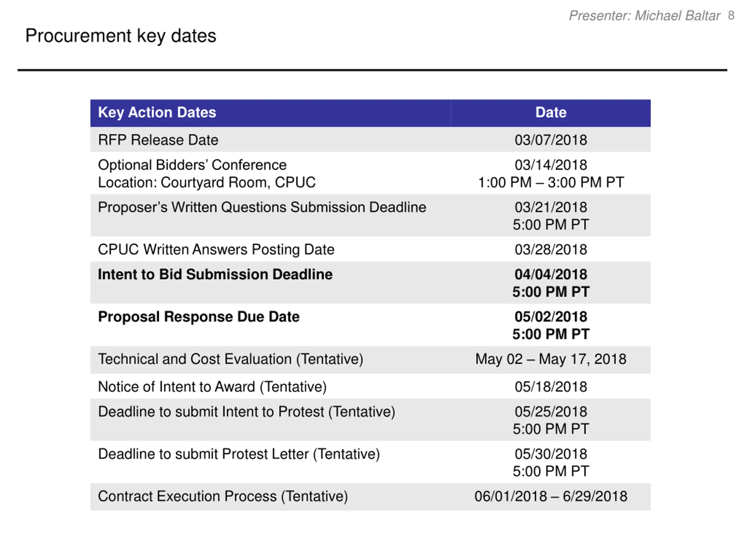747x560 pixels.
Task: Select 'Notice of Intent to Award (Tentative)'
Action: click(x=212, y=387)
